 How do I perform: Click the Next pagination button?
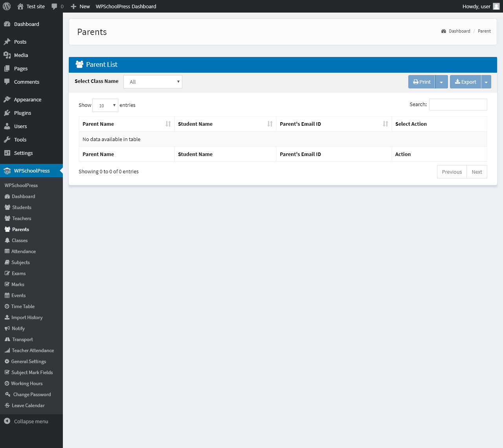(x=477, y=172)
